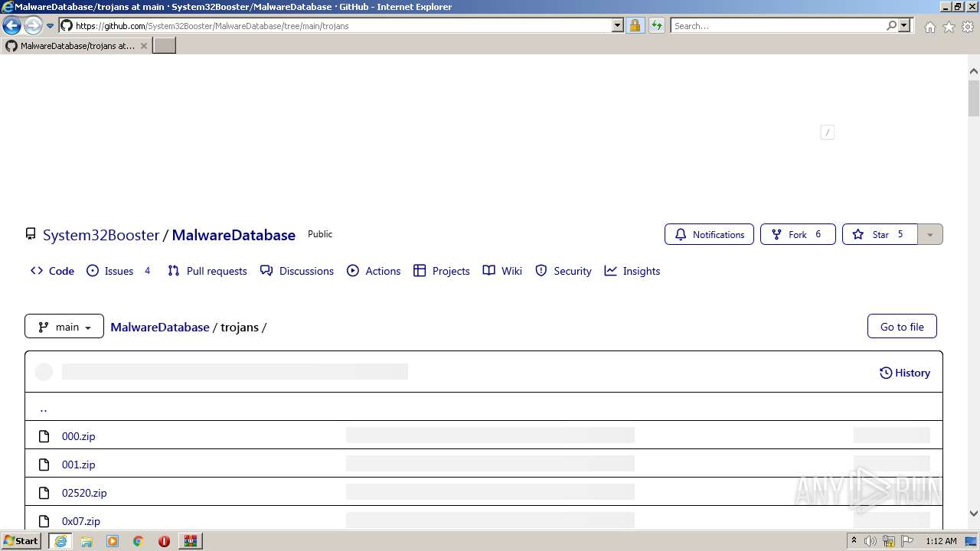Expand the address bar autocomplete dropdown
Image resolution: width=980 pixels, height=551 pixels.
(618, 26)
